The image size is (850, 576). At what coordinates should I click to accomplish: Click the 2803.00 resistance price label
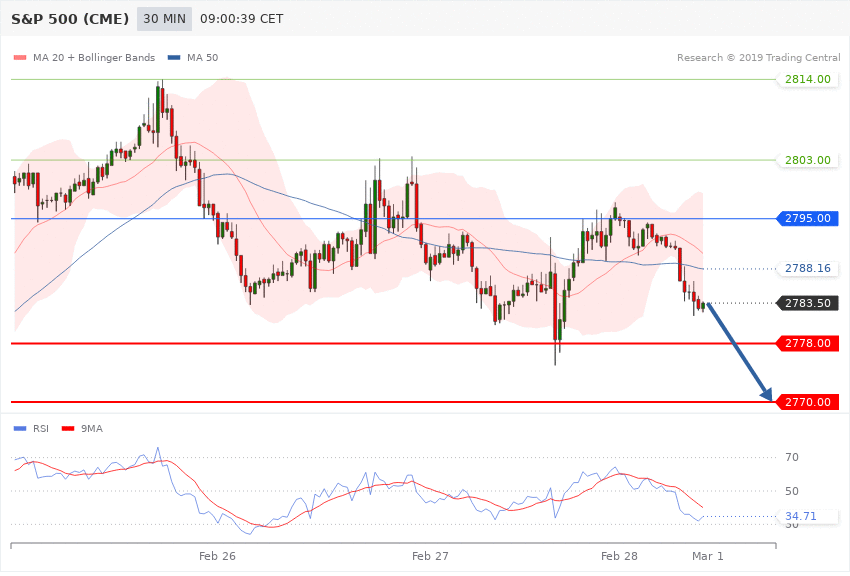pos(808,160)
